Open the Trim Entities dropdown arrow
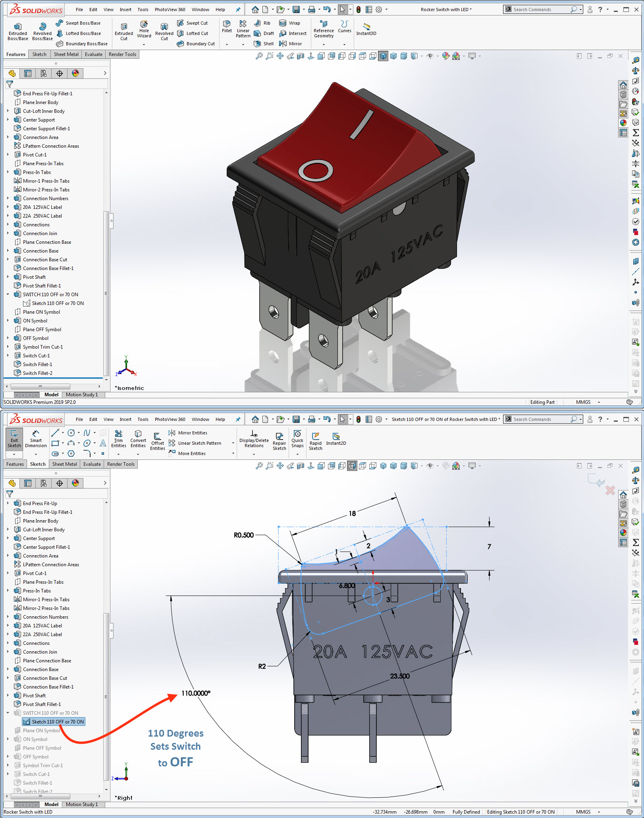The height and width of the screenshot is (818, 644). coord(118,454)
